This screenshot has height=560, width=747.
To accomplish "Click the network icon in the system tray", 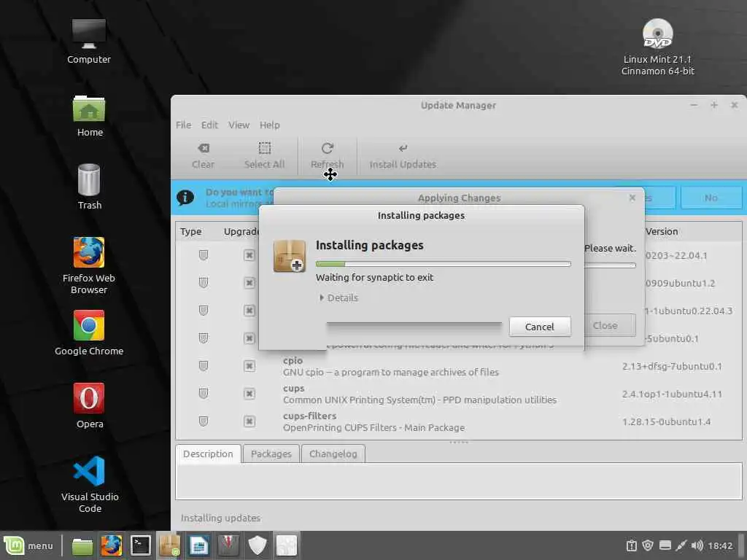I will [681, 545].
